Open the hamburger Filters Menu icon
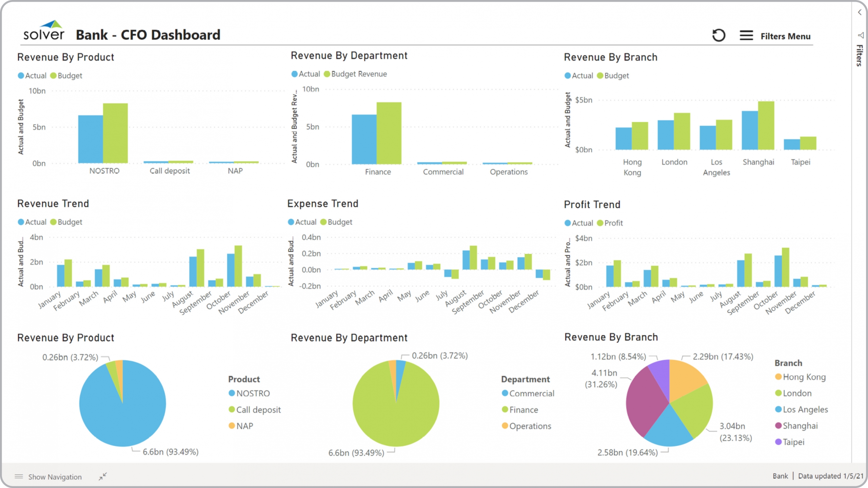 pyautogui.click(x=746, y=35)
